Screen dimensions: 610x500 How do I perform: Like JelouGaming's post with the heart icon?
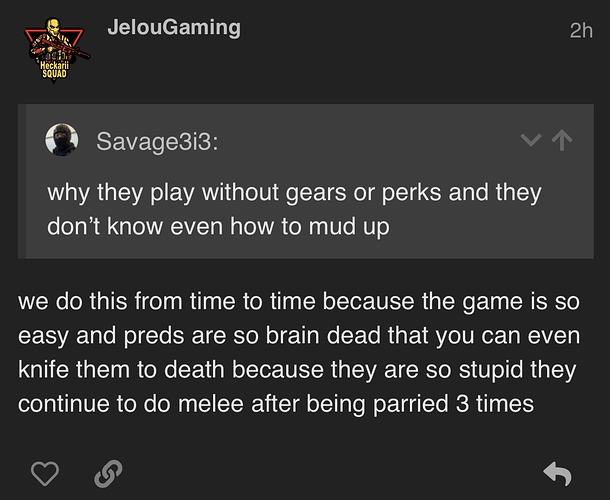[x=45, y=474]
